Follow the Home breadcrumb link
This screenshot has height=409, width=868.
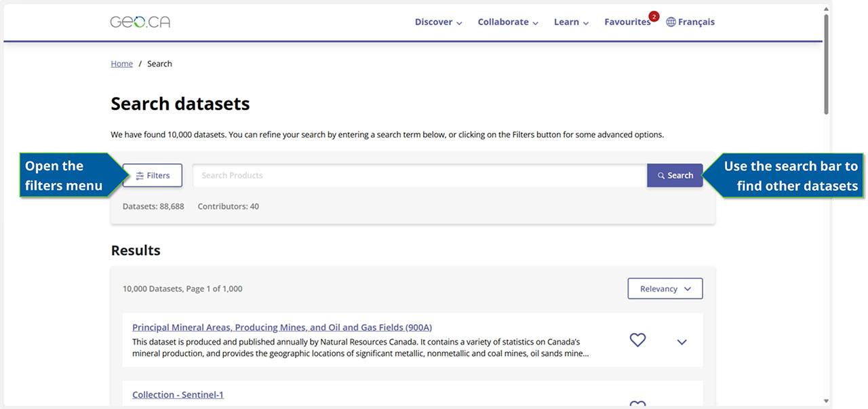[x=121, y=63]
